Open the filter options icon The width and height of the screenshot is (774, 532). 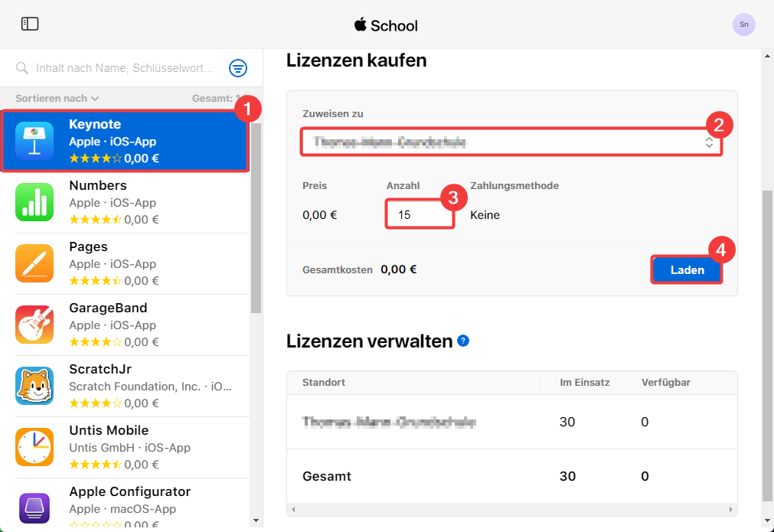click(238, 68)
